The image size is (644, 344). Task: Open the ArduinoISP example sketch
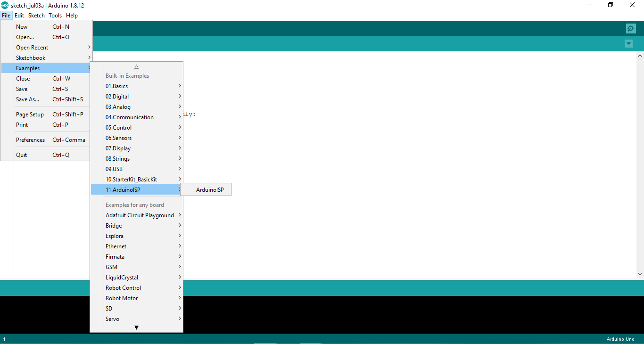click(x=206, y=190)
